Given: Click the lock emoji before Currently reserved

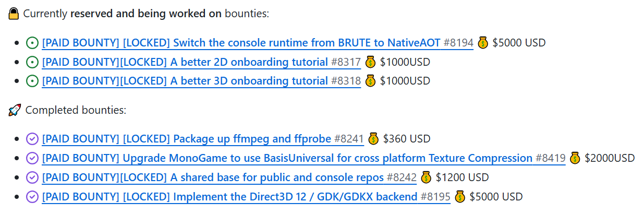Looking at the screenshot, I should click(x=14, y=14).
